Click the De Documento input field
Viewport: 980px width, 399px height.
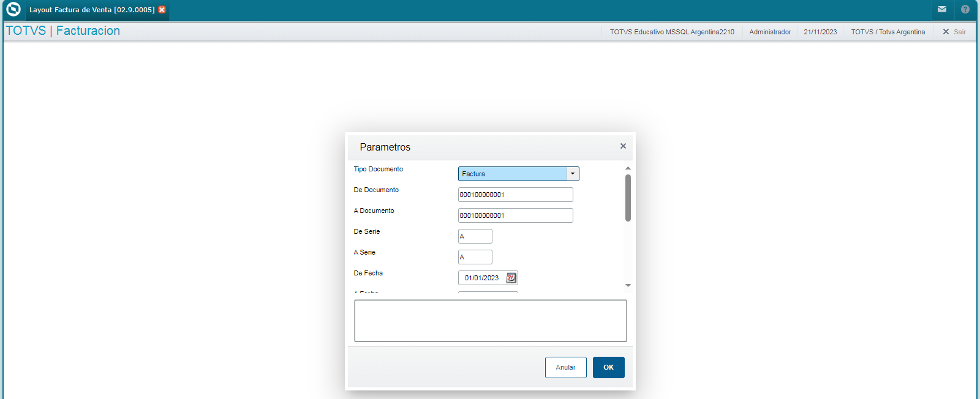516,195
